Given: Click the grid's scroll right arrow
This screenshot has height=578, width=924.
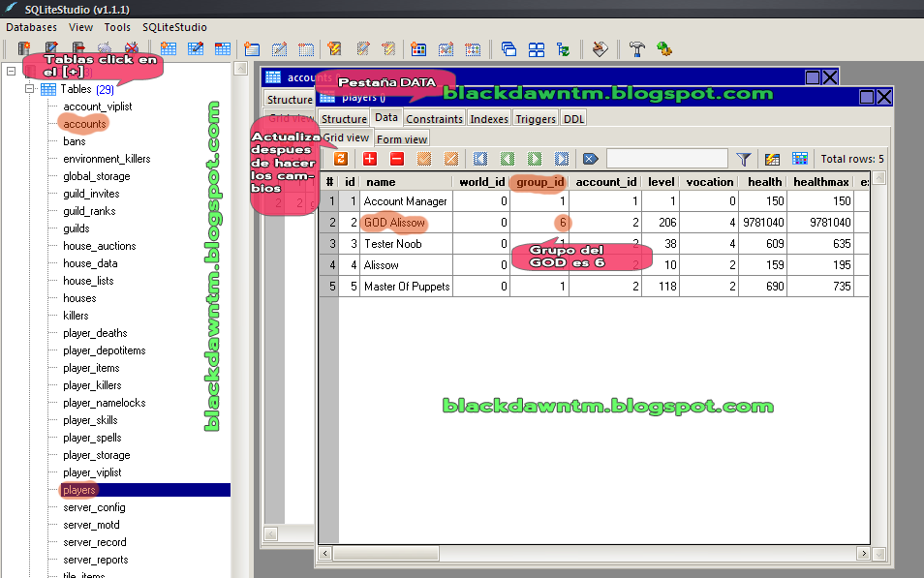Looking at the screenshot, I should [863, 553].
